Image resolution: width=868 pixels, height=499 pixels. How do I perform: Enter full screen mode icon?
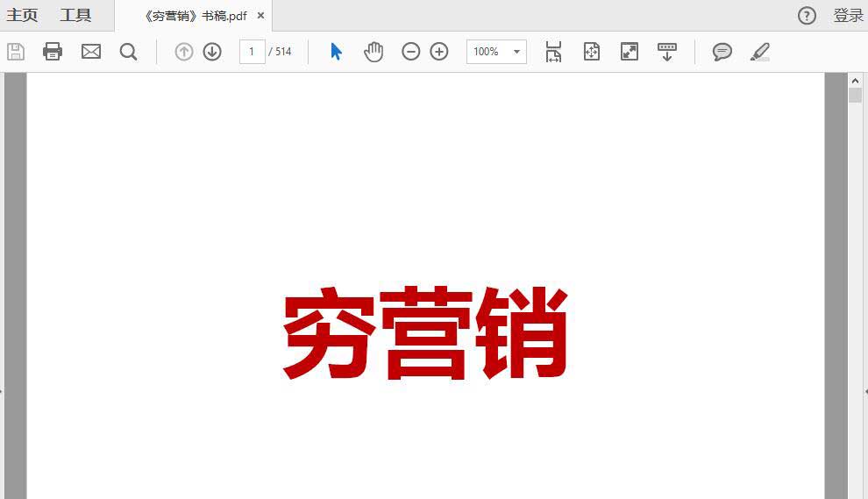630,52
